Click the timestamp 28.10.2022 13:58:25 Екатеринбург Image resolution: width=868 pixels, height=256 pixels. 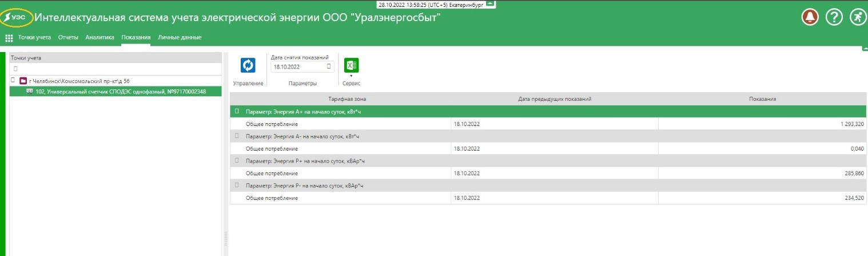click(x=431, y=4)
